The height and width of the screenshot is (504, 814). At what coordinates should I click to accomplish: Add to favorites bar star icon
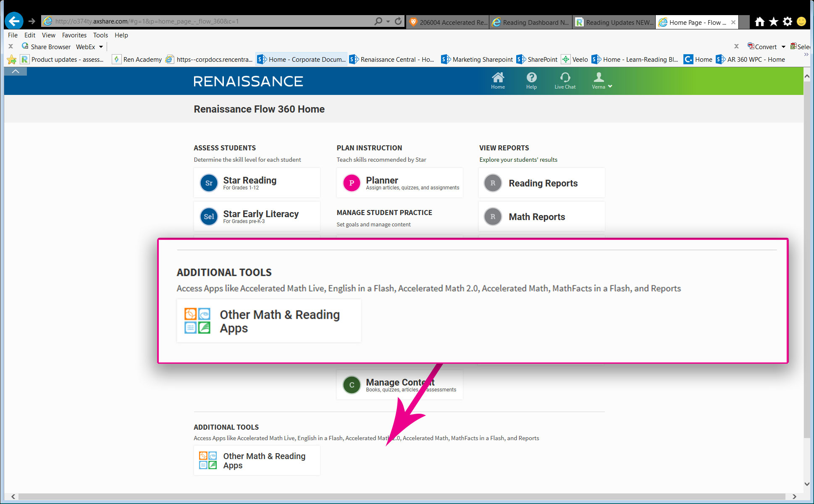pyautogui.click(x=12, y=60)
